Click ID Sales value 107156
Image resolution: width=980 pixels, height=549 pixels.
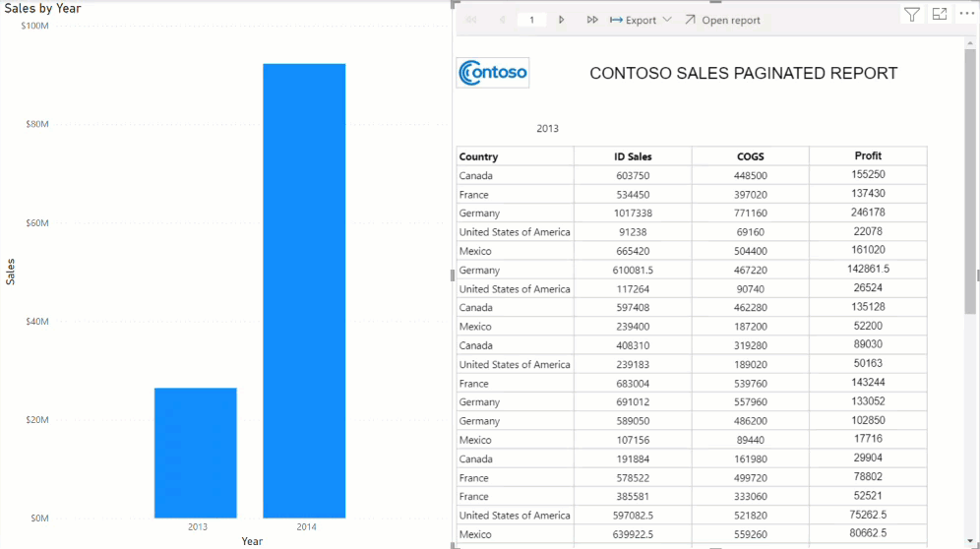pos(633,440)
